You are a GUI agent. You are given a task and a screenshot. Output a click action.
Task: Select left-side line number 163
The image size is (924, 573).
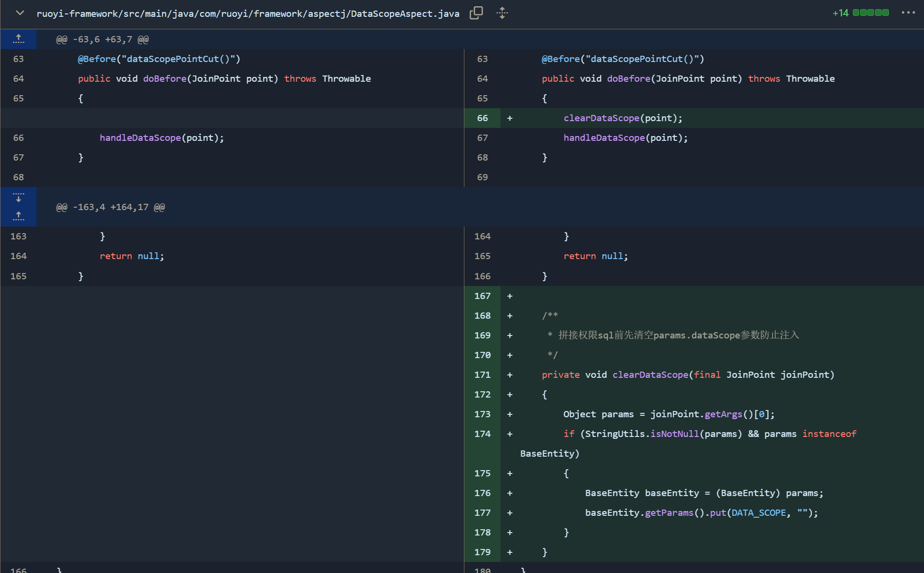tap(18, 236)
